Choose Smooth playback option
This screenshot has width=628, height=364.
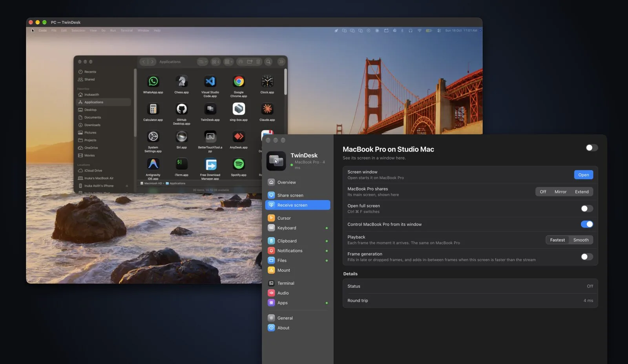[581, 240]
